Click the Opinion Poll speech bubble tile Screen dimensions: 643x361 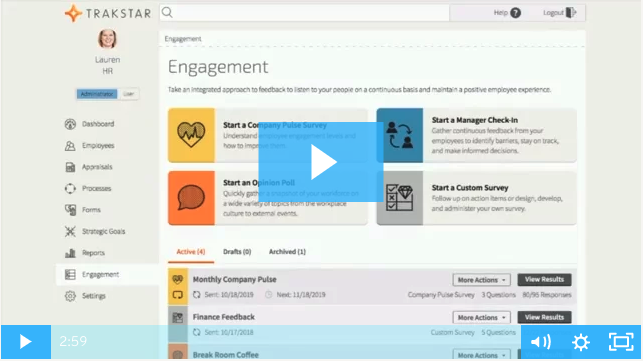(x=191, y=198)
